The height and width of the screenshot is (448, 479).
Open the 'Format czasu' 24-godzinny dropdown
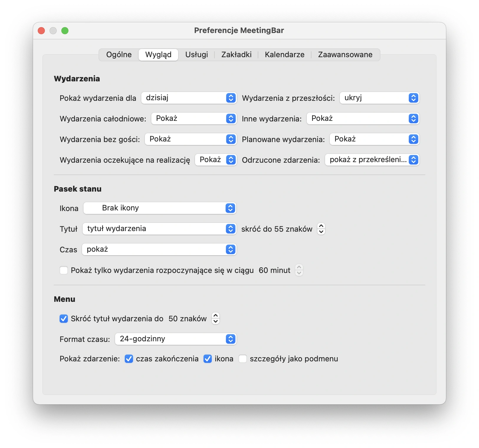[x=176, y=339]
